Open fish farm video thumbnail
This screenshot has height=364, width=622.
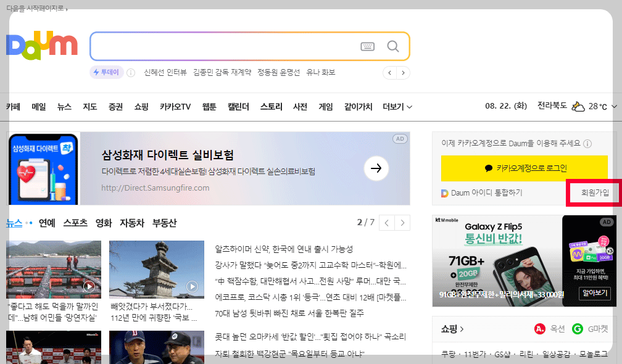coord(54,269)
